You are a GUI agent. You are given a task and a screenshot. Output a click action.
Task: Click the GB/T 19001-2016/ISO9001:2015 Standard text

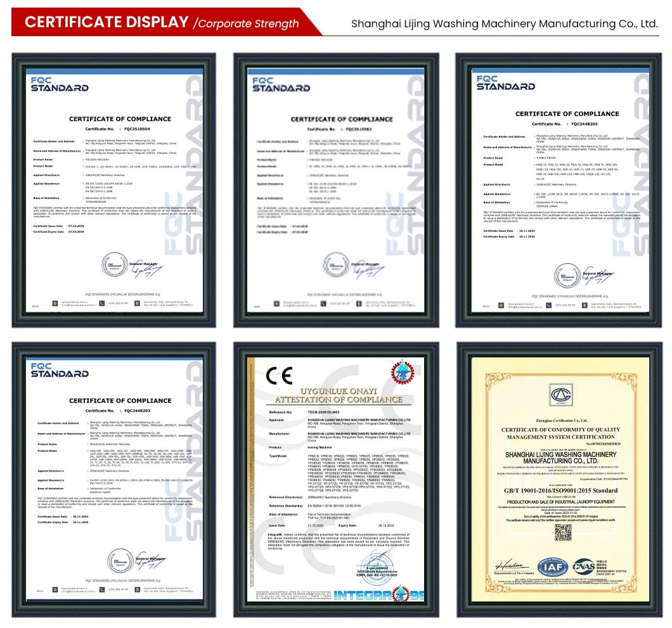pos(560,490)
